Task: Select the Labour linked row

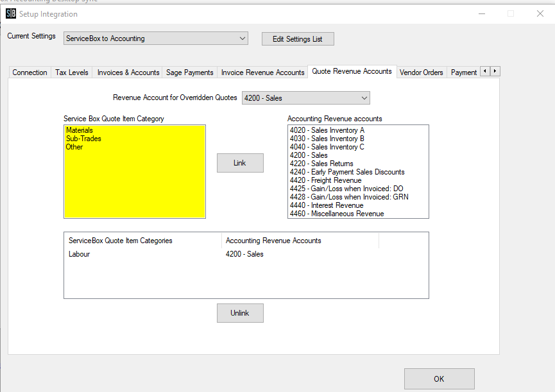Action: click(246, 254)
